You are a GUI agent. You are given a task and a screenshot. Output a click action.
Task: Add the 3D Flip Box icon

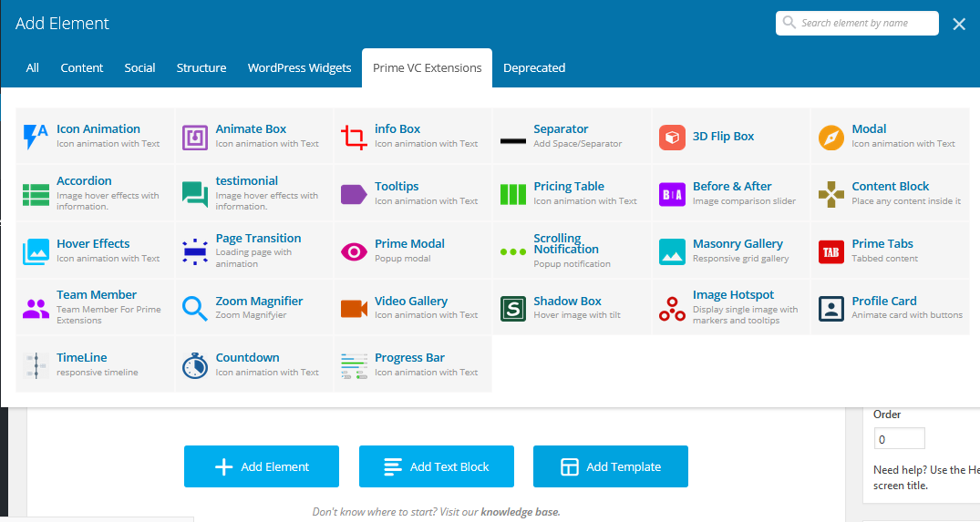pyautogui.click(x=672, y=138)
